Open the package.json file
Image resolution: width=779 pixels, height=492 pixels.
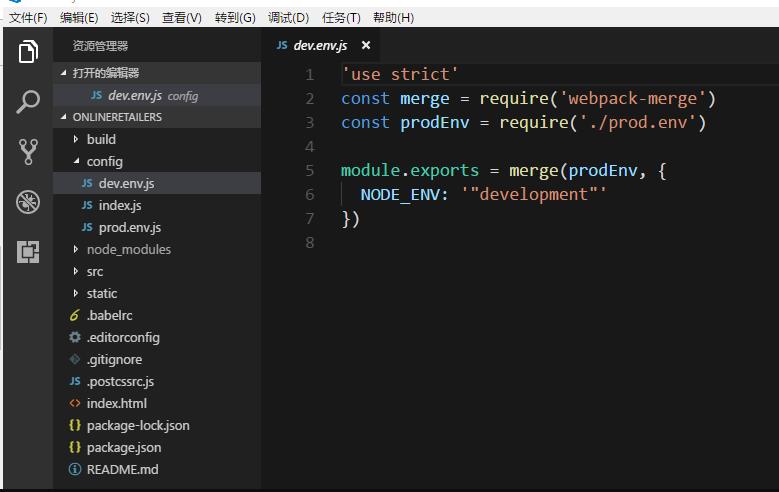click(157, 447)
